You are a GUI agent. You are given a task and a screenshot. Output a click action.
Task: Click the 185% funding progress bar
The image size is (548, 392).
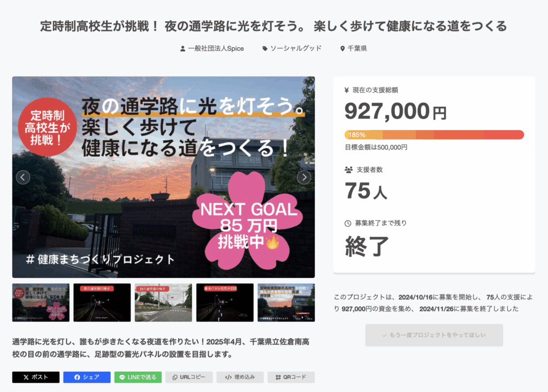point(434,135)
